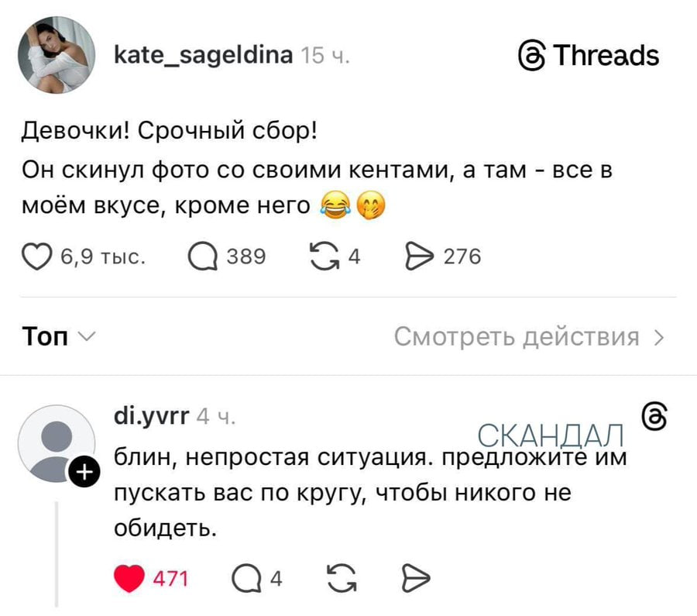
Task: Unlike di.yvrr's comment via the red heart
Action: 129,579
